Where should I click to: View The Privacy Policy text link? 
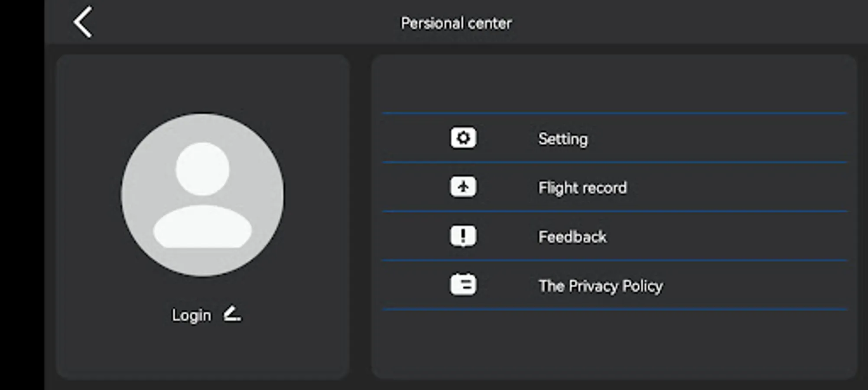601,286
